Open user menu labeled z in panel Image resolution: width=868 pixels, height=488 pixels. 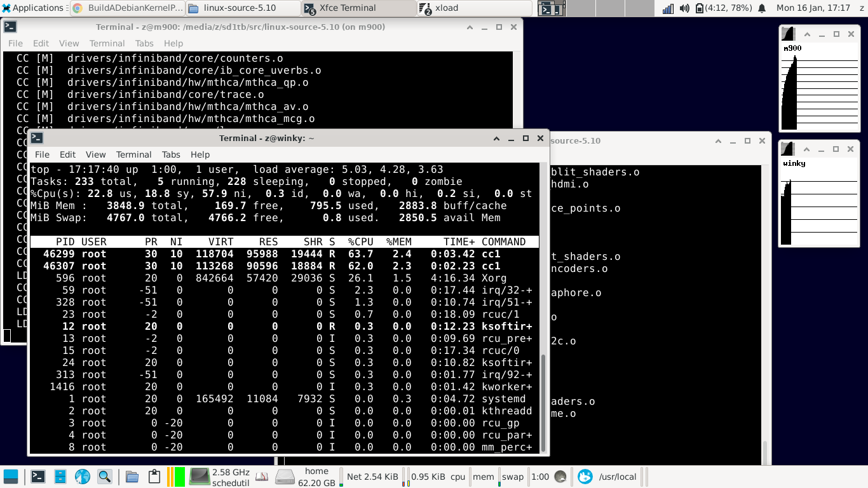(861, 8)
